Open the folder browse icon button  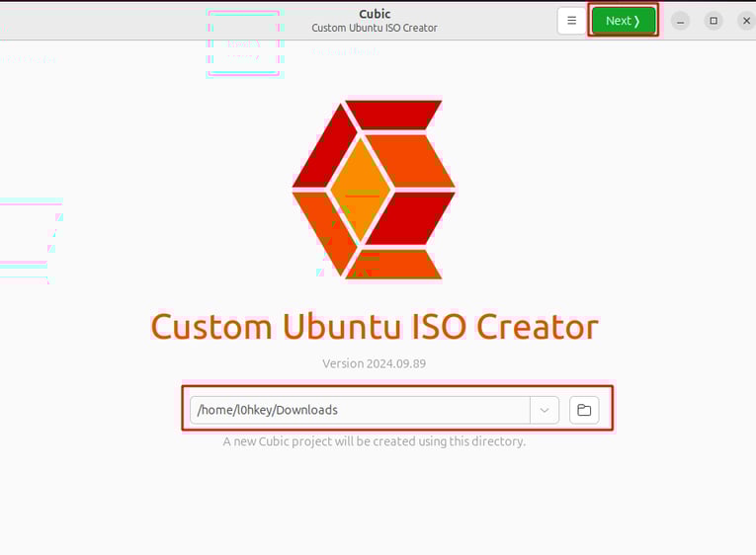[584, 410]
